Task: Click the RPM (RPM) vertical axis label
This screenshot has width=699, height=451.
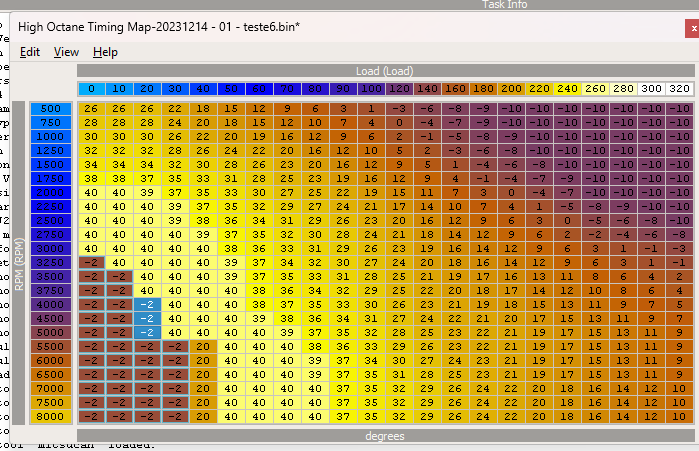Action: tap(19, 262)
